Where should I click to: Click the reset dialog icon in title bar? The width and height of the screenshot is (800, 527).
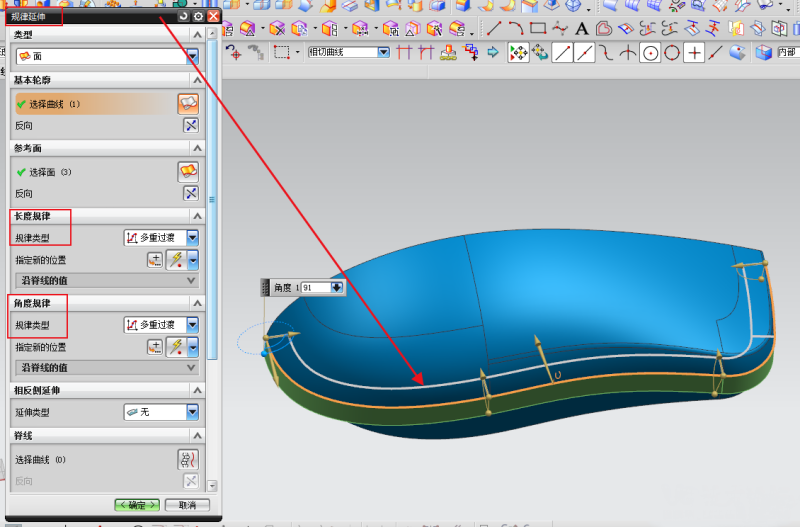coord(183,16)
